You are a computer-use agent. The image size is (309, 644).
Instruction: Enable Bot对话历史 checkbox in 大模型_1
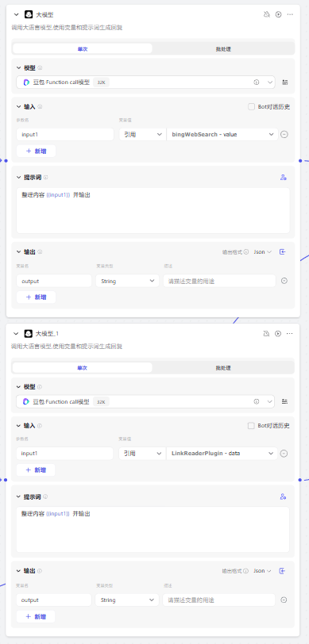pos(251,425)
